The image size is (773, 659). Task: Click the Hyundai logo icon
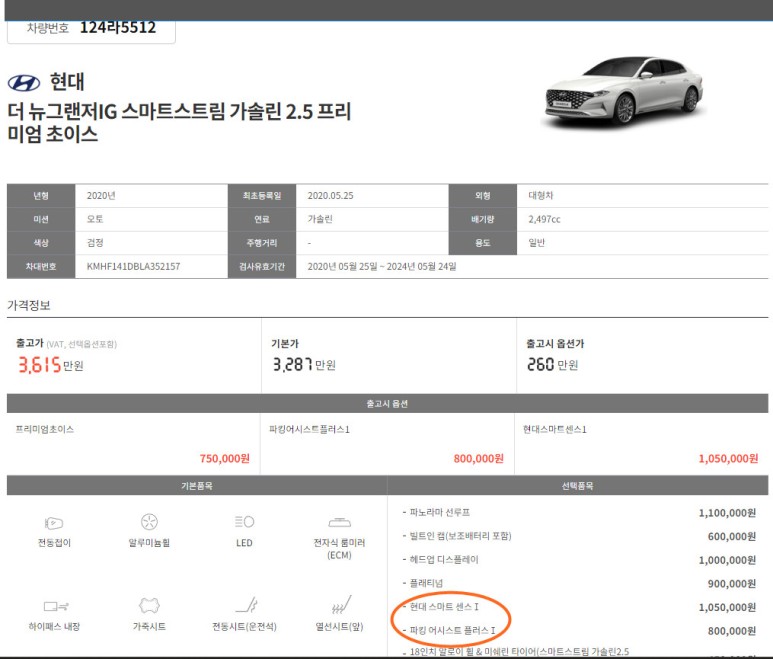pos(24,83)
